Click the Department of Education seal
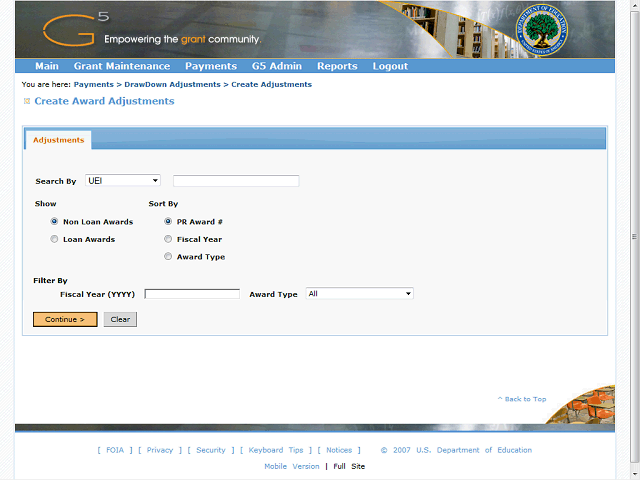640x480 pixels. tap(542, 31)
